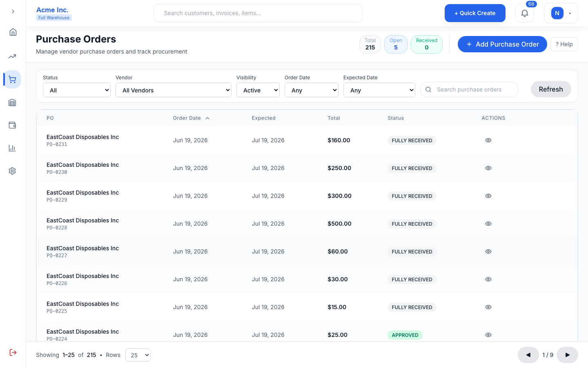The width and height of the screenshot is (588, 368).
Task: Select the PO-0231 EastCoast Disposables row name
Action: [x=82, y=137]
